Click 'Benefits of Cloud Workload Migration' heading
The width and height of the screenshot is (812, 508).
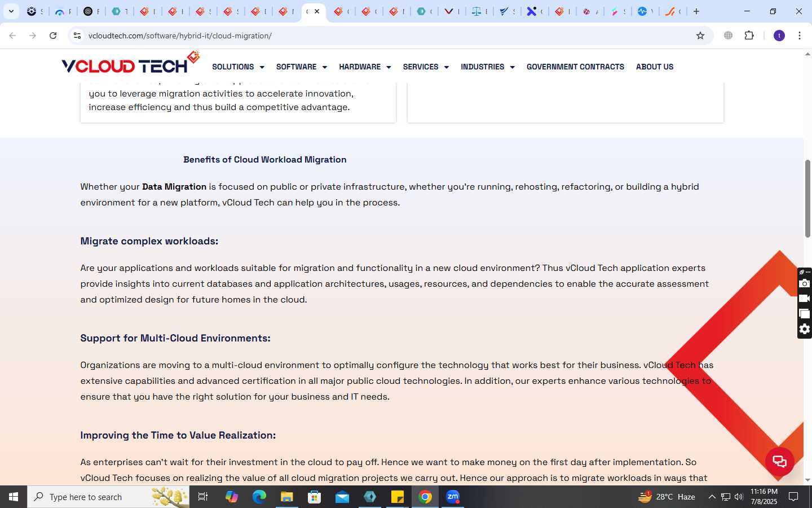[x=265, y=160]
